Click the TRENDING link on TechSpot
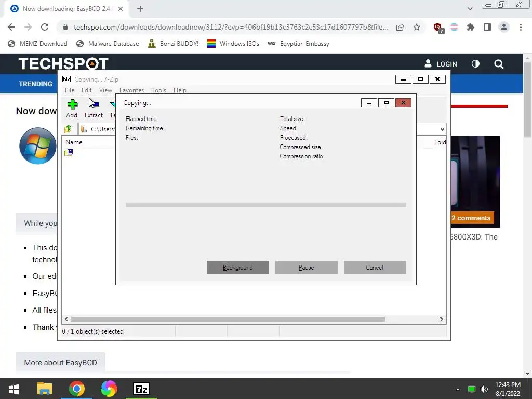Screen dimensions: 532x399 tap(36, 84)
